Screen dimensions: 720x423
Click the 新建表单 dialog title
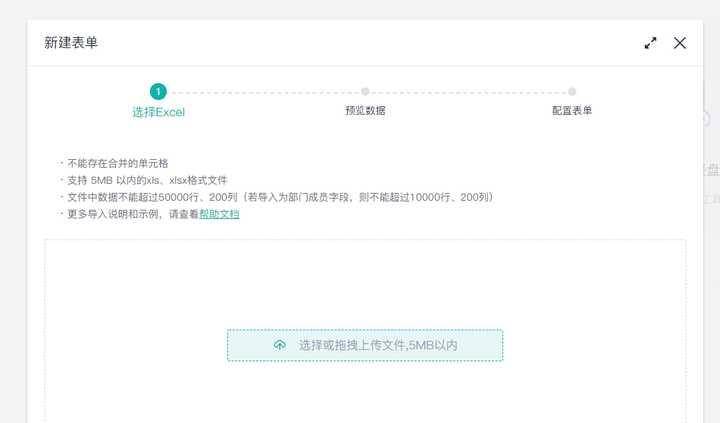pos(71,43)
